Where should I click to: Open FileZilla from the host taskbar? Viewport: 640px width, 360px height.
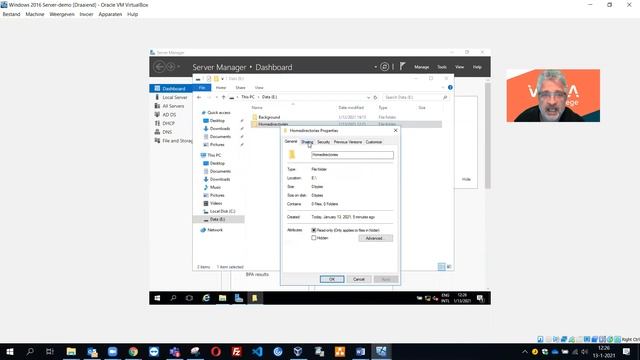click(236, 351)
